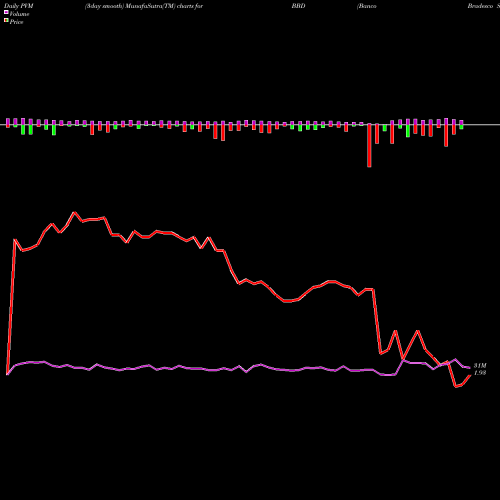Click the '1.98' price value label
The width and height of the screenshot is (500, 500).
point(480,373)
